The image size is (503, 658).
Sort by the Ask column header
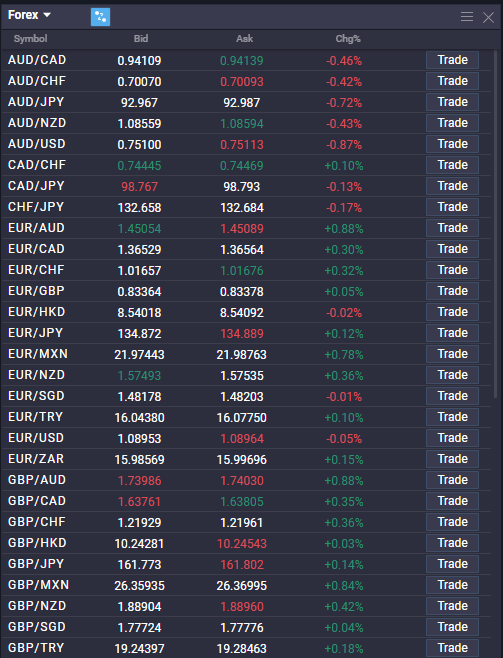tap(244, 39)
